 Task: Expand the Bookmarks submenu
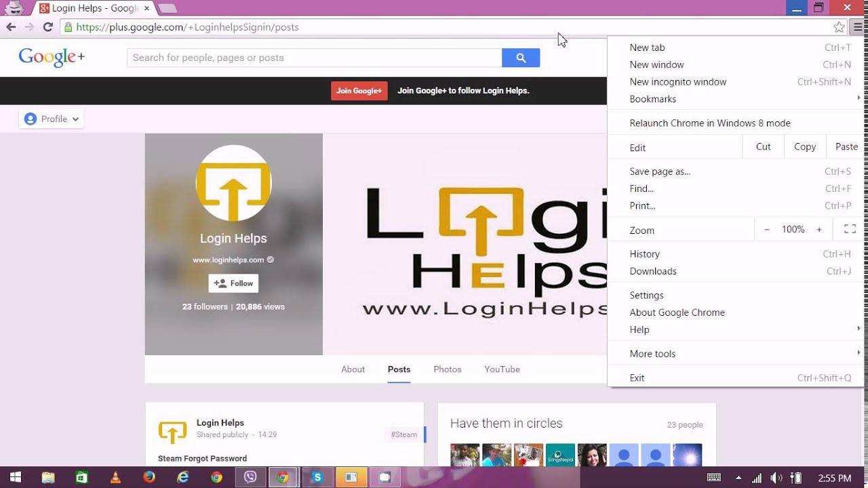click(736, 99)
